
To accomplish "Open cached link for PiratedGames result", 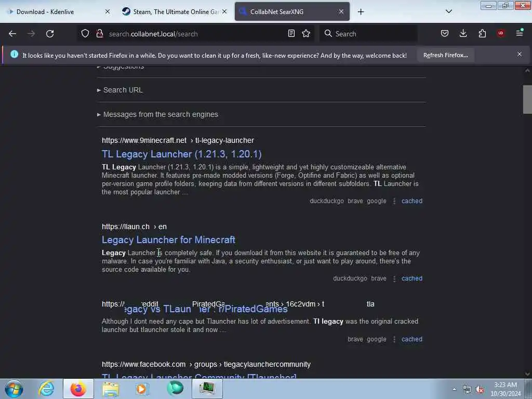I will click(412, 339).
